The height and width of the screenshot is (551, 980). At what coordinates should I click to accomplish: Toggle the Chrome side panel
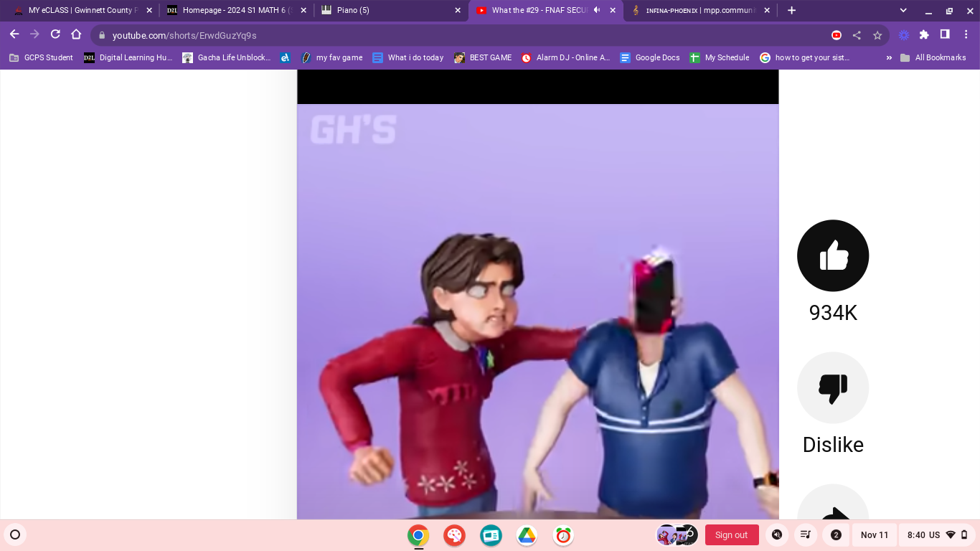point(945,34)
